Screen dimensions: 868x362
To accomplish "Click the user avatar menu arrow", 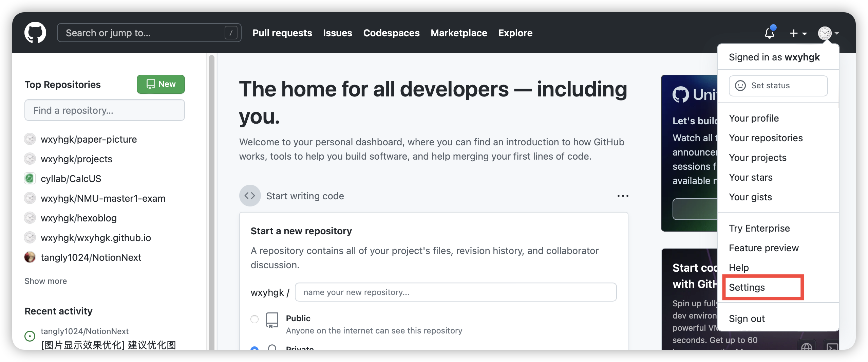I will (x=837, y=33).
